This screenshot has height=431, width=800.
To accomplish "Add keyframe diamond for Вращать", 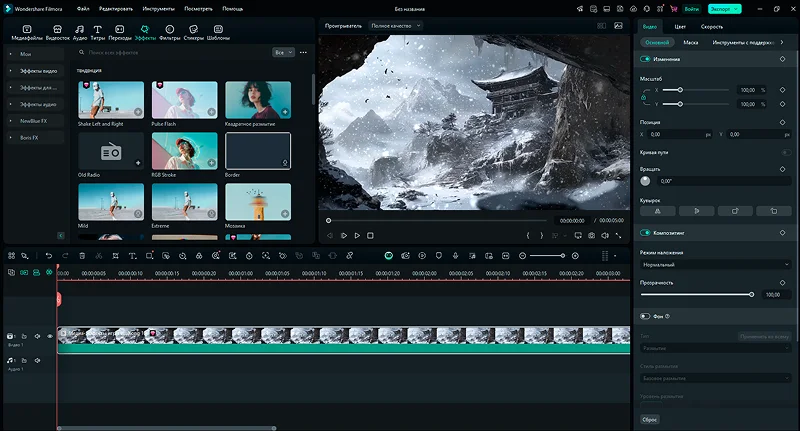I will pyautogui.click(x=782, y=169).
